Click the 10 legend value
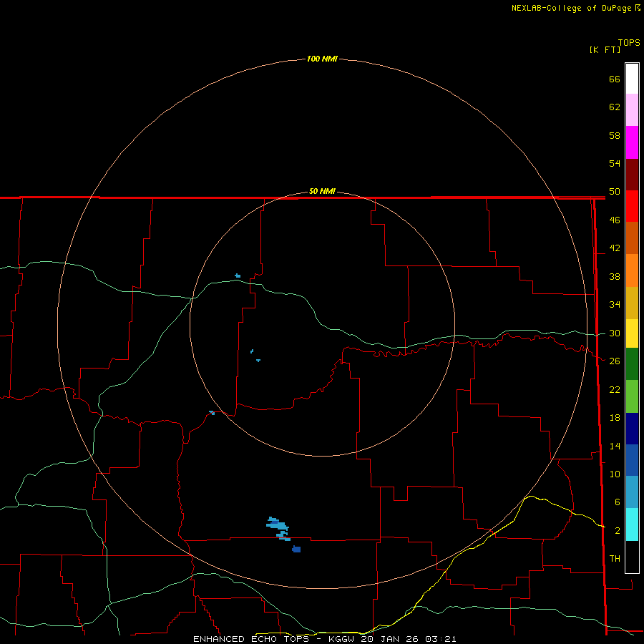 615,474
